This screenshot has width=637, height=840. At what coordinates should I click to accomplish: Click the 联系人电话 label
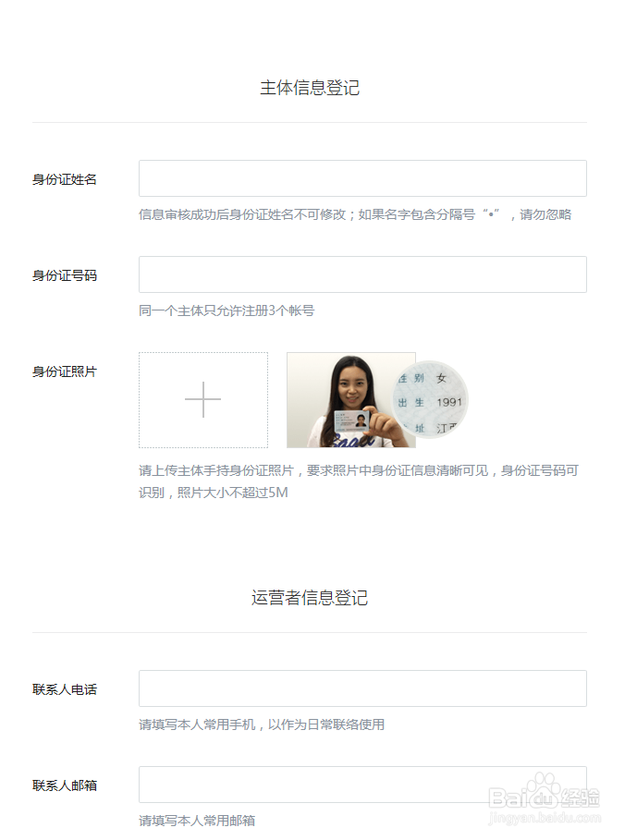[x=65, y=689]
